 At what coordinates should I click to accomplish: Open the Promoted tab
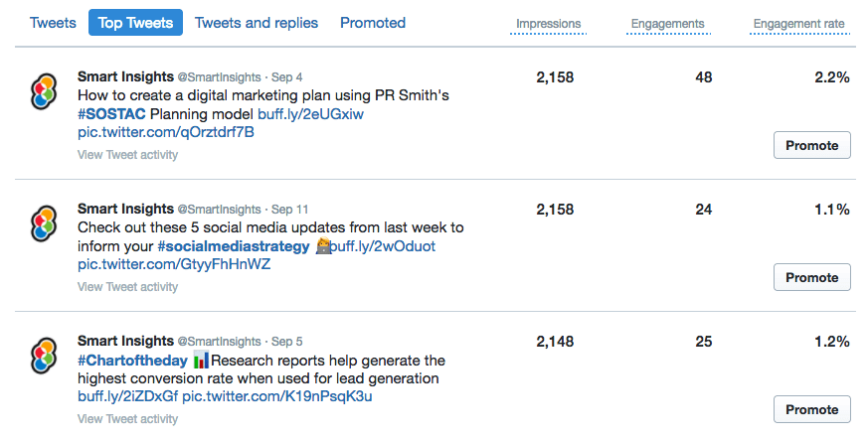(373, 23)
